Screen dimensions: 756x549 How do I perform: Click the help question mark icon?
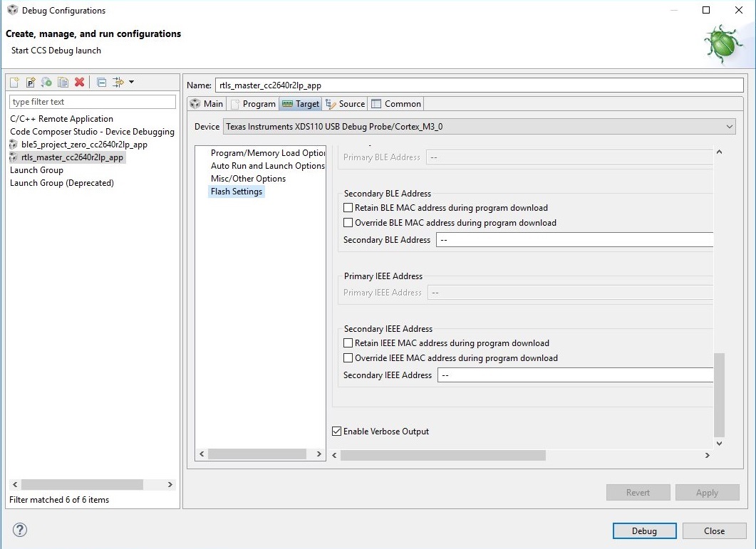pyautogui.click(x=20, y=530)
